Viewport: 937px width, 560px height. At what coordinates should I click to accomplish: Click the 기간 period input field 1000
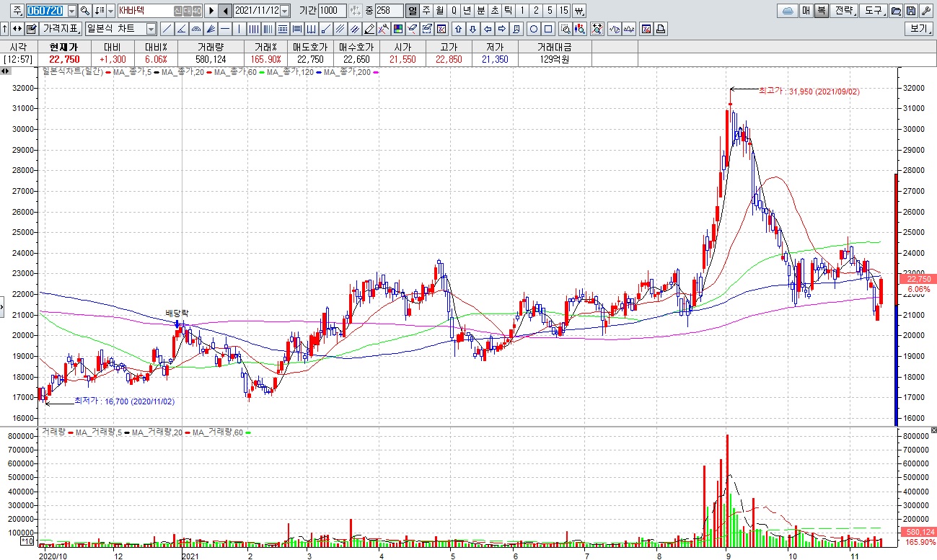tap(333, 11)
